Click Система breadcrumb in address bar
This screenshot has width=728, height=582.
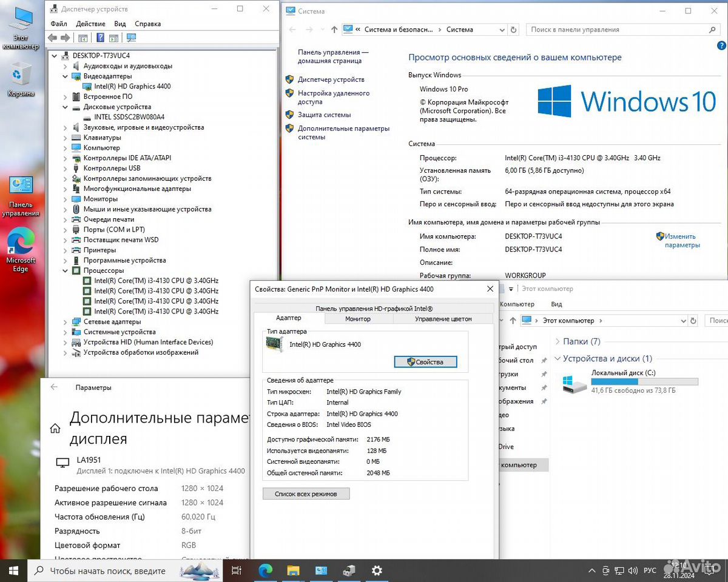459,29
